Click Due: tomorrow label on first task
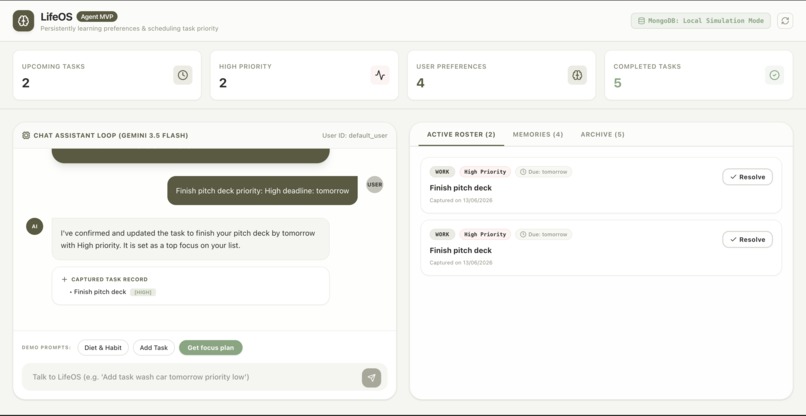The width and height of the screenshot is (806, 416). [544, 172]
